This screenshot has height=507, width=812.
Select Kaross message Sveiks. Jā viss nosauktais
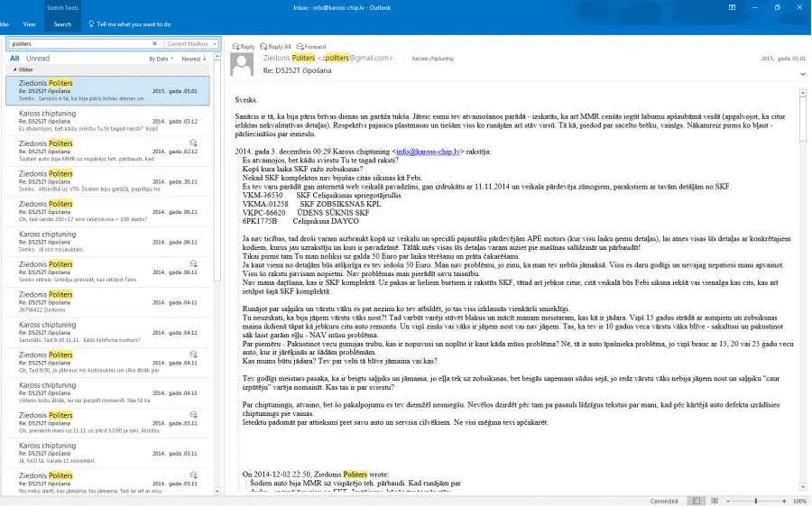[107, 242]
